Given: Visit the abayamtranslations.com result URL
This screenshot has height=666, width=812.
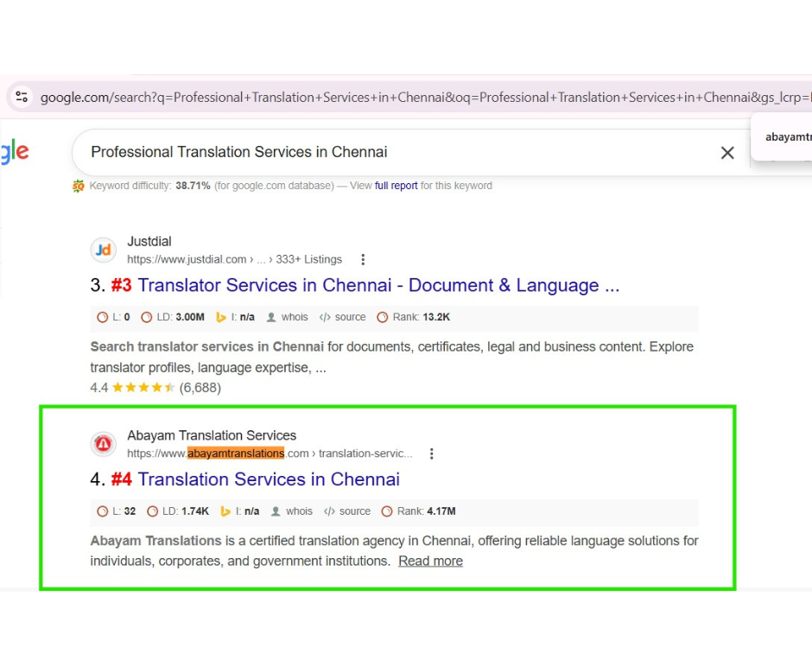Looking at the screenshot, I should [x=270, y=454].
